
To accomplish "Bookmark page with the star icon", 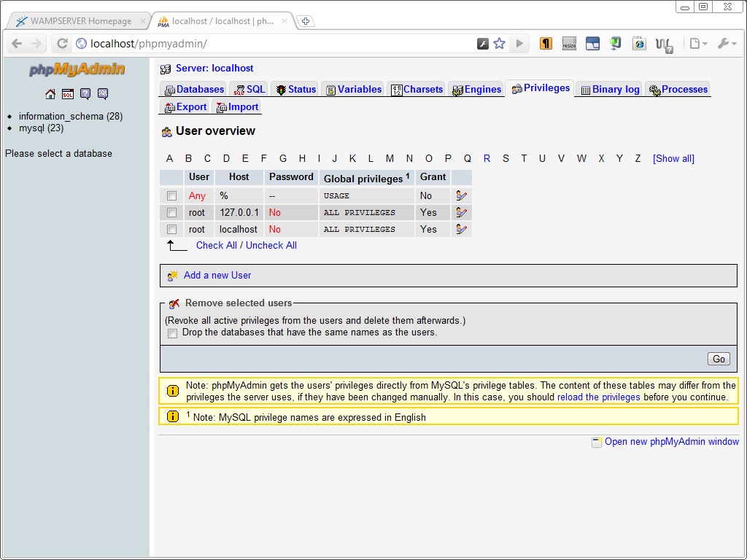I will pos(499,44).
